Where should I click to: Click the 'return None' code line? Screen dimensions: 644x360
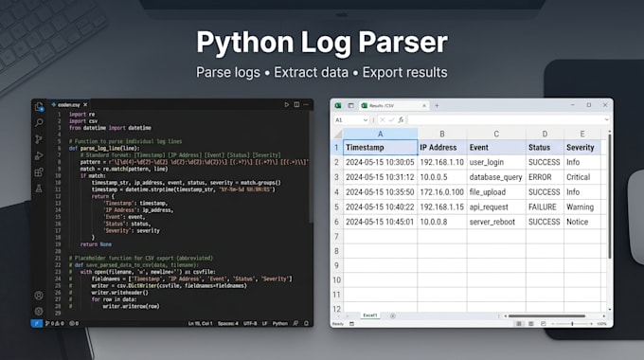(96, 244)
